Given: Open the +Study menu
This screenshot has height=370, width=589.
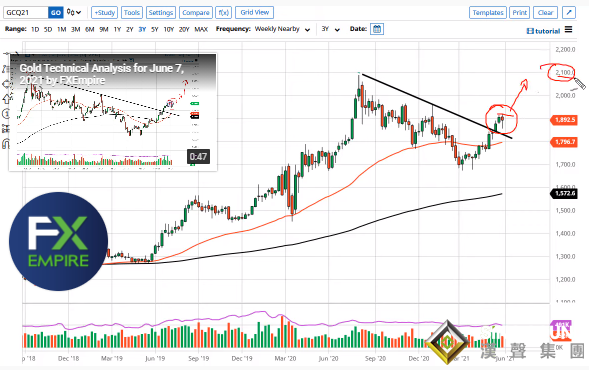Looking at the screenshot, I should (x=104, y=12).
